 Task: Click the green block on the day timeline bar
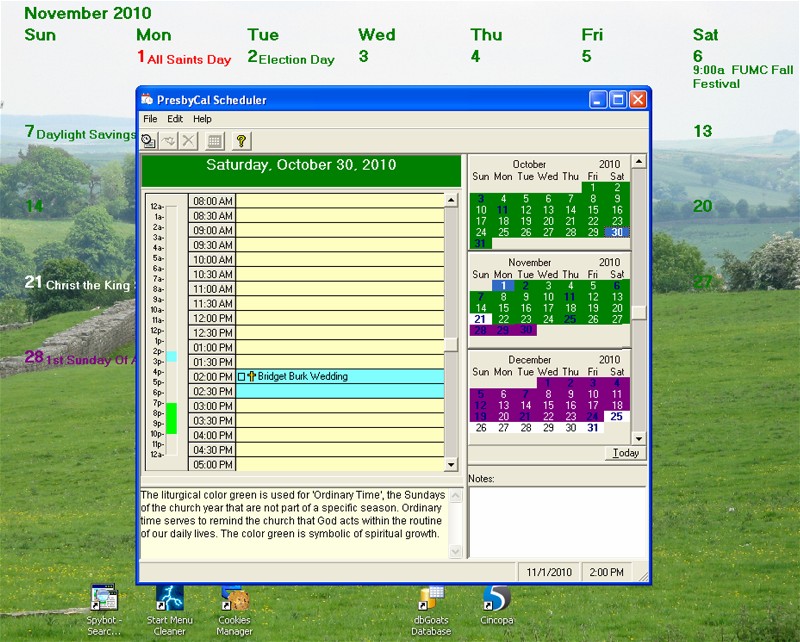171,418
